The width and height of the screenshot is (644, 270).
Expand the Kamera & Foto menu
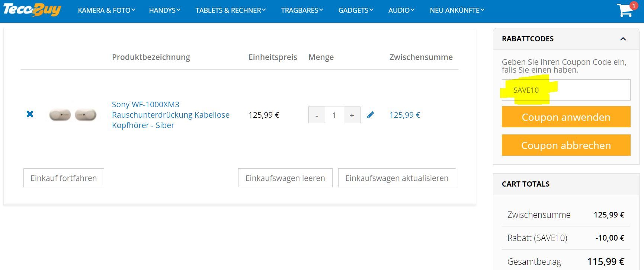pos(106,10)
